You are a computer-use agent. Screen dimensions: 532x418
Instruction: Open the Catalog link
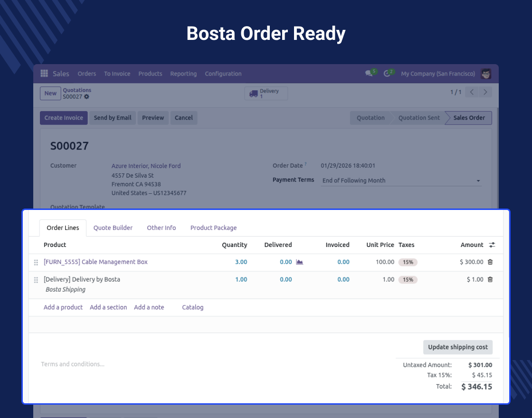(x=193, y=307)
